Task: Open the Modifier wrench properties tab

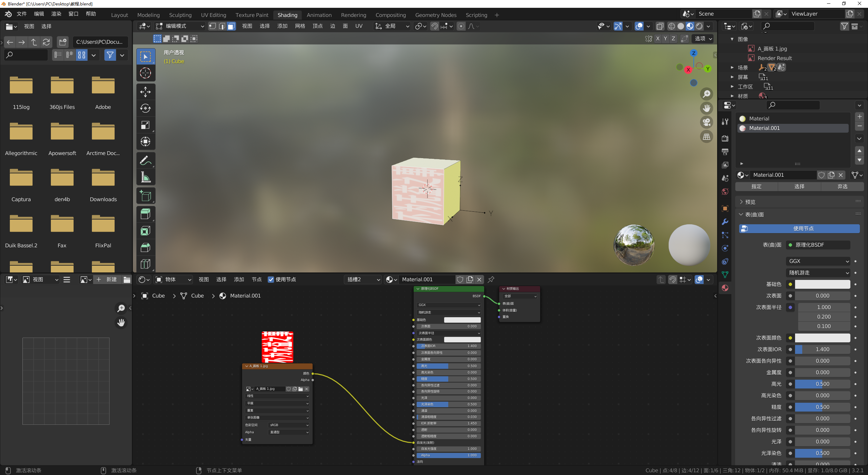Action: click(x=725, y=222)
